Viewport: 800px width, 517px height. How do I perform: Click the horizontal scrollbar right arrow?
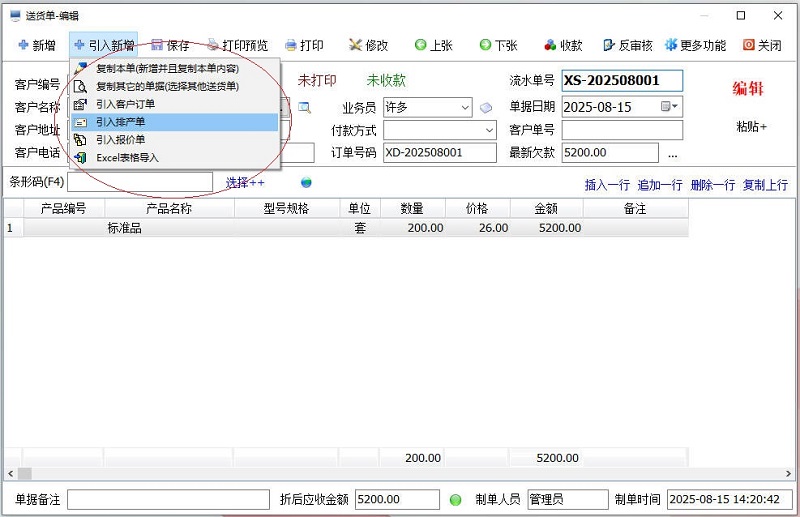tap(788, 474)
